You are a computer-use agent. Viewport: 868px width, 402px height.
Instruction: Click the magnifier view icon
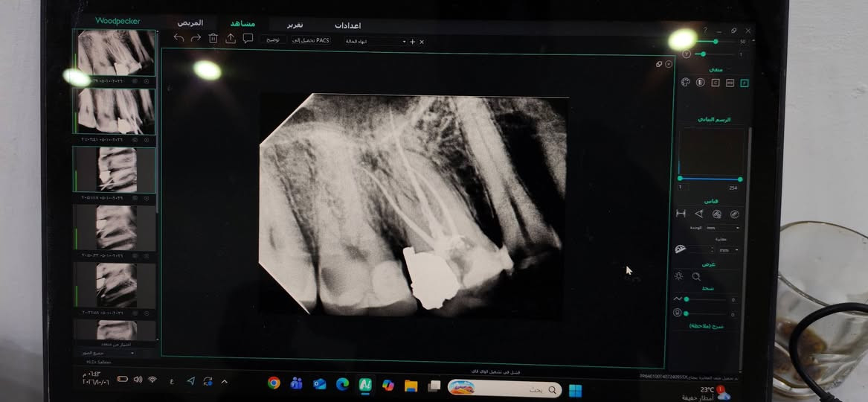click(696, 276)
